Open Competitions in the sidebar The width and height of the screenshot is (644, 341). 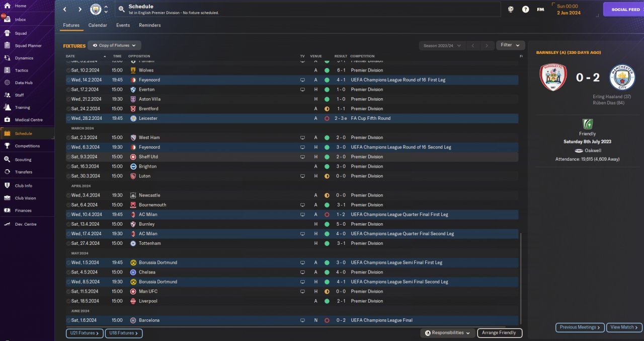pyautogui.click(x=27, y=146)
